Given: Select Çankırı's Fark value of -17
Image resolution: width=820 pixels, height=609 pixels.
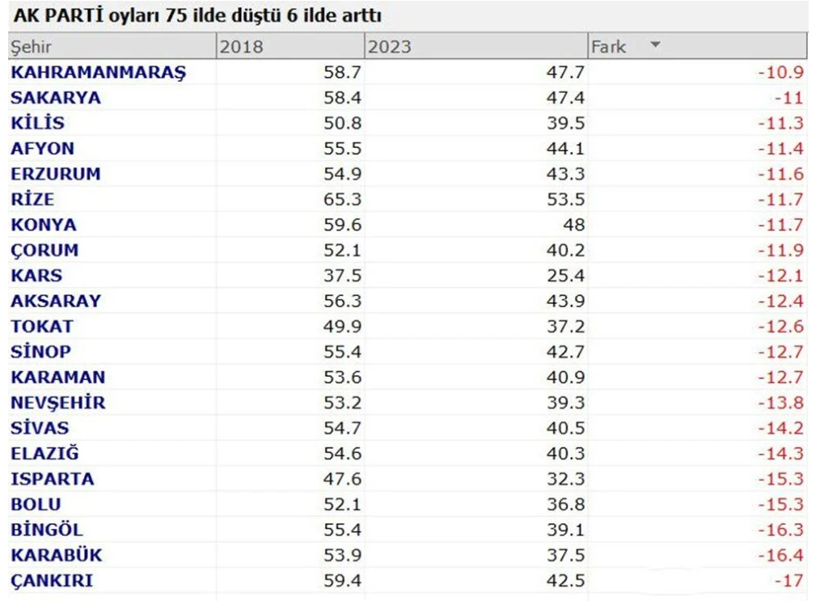Looking at the screenshot, I should [x=786, y=579].
